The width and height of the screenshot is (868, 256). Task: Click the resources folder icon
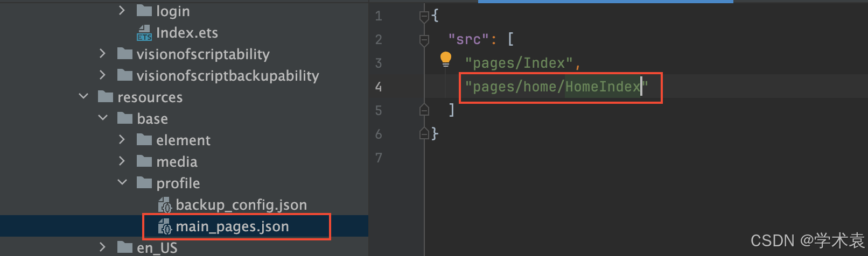pyautogui.click(x=105, y=96)
